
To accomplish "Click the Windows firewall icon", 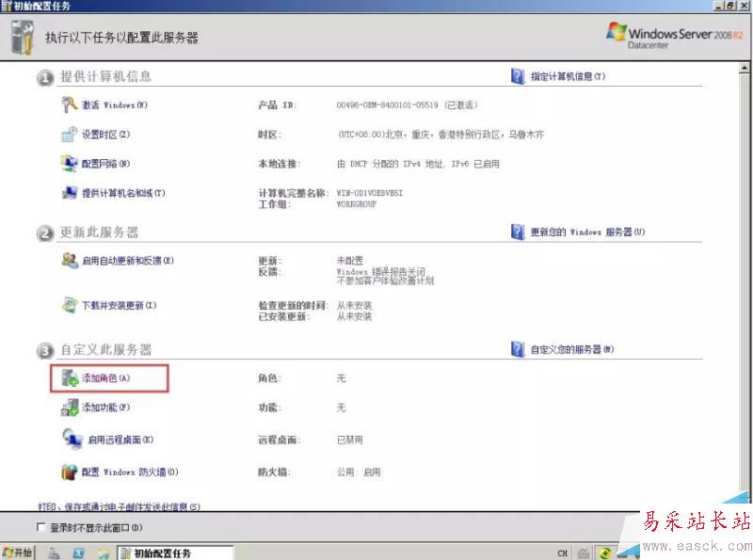I will (x=69, y=472).
